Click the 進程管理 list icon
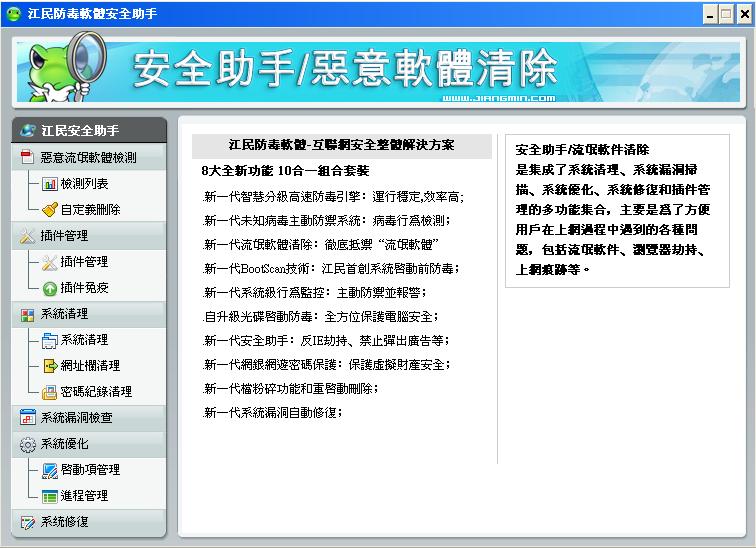Screen dimensions: 756x548 pos(49,496)
